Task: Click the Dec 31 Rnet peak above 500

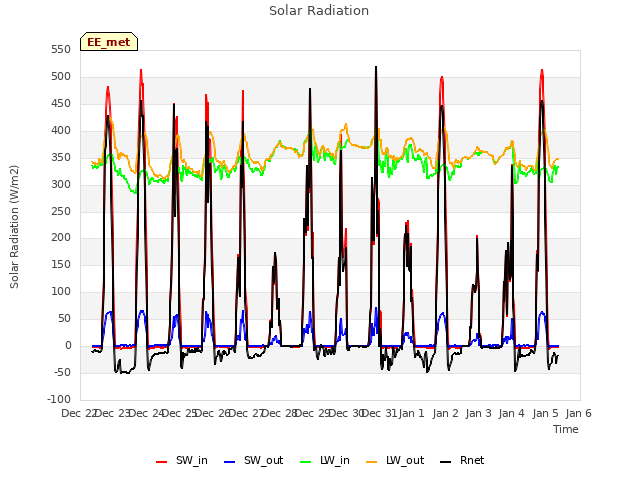Action: click(376, 69)
